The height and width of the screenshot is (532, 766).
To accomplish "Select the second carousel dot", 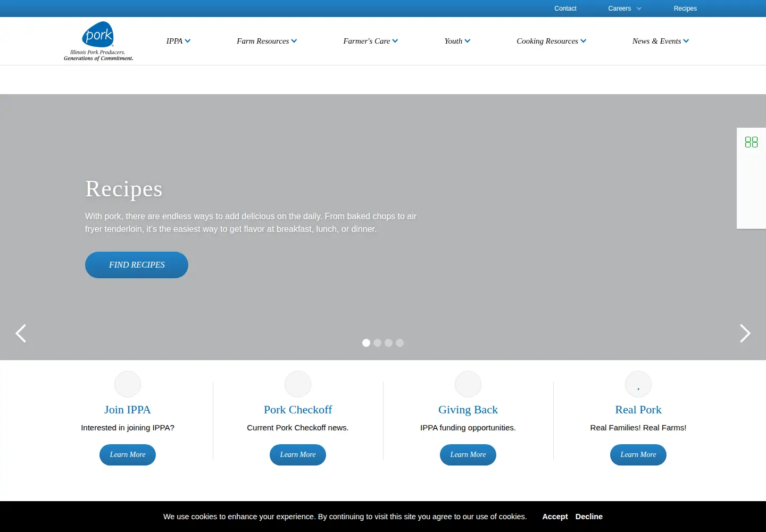I will (x=377, y=343).
